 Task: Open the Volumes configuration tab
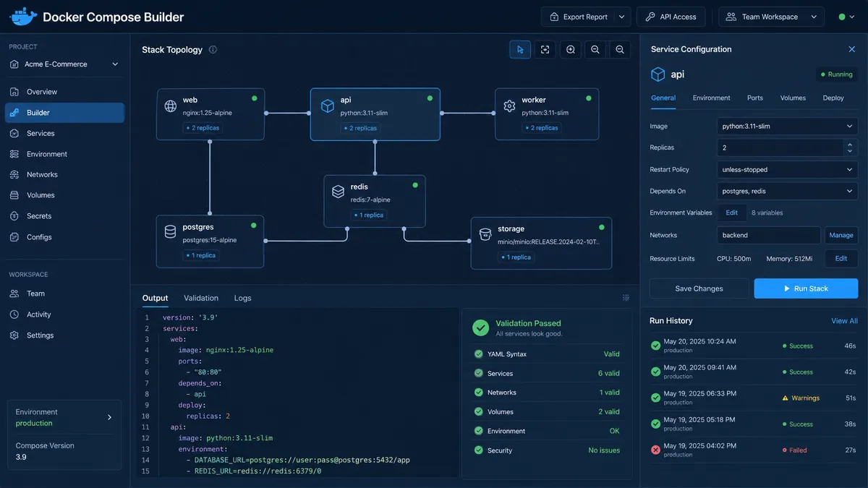coord(793,98)
